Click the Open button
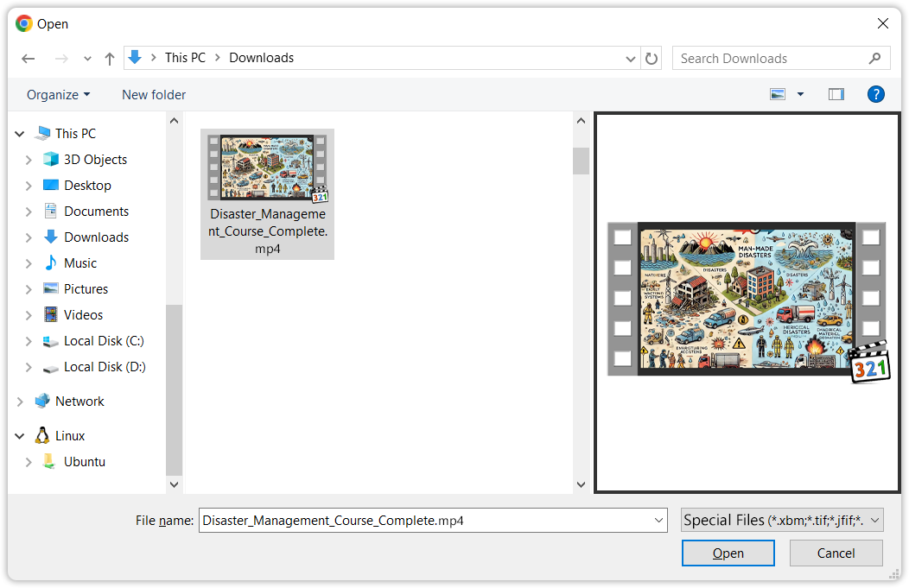 click(x=728, y=553)
